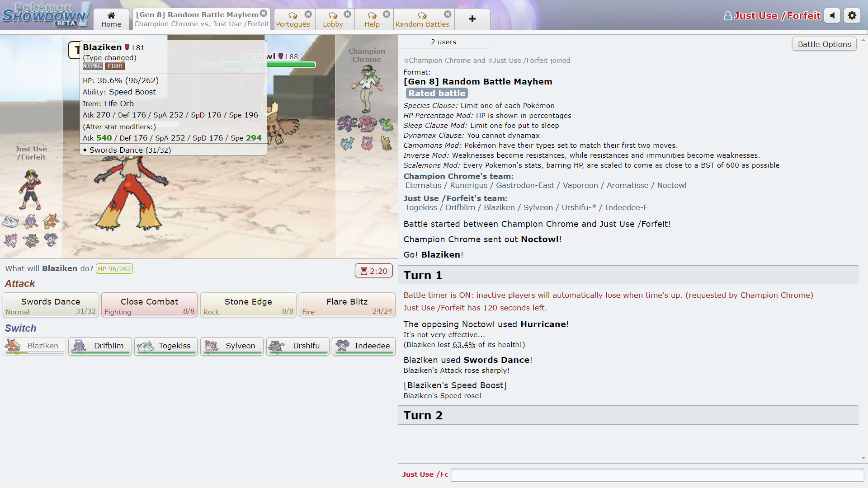
Task: Click Indeedee icon in player's team
Action: tap(51, 240)
